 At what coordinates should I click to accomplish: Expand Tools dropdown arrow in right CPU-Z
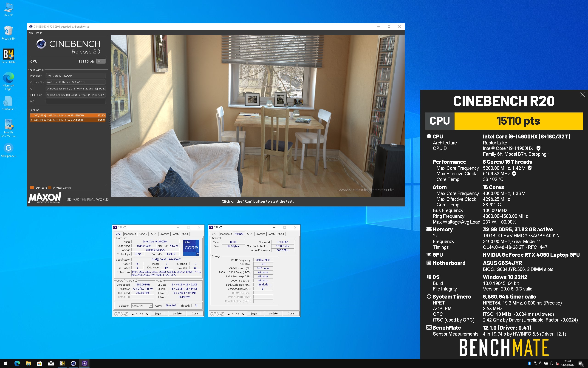coord(262,313)
